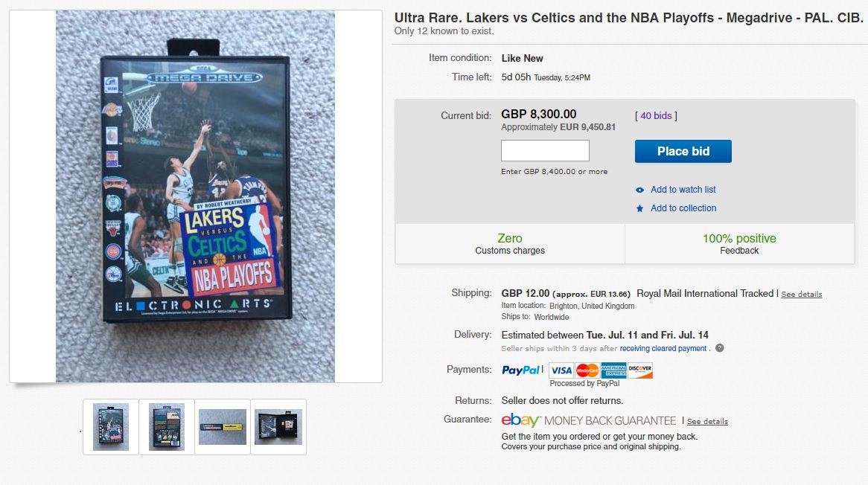Add item to collection
Screen dimensions: 868x485
point(683,208)
